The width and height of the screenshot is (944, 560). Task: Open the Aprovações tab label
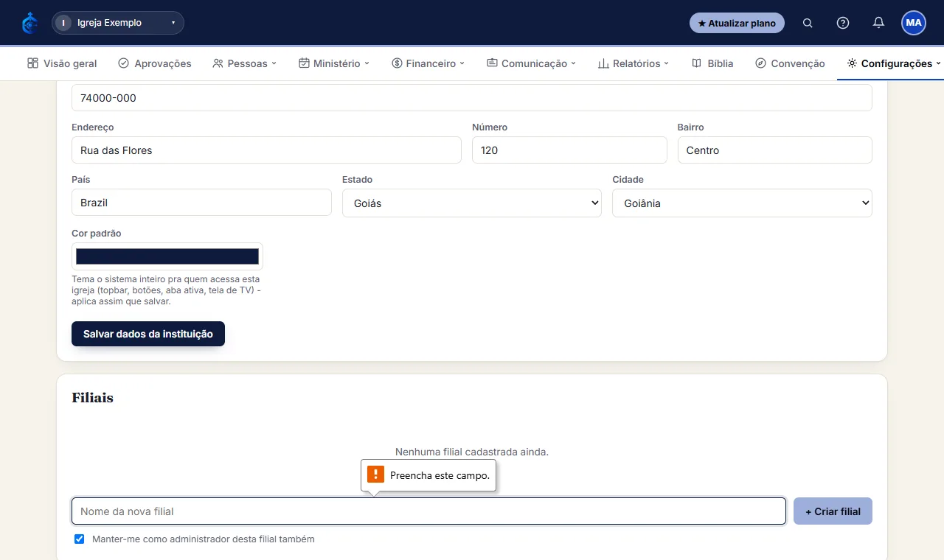163,63
